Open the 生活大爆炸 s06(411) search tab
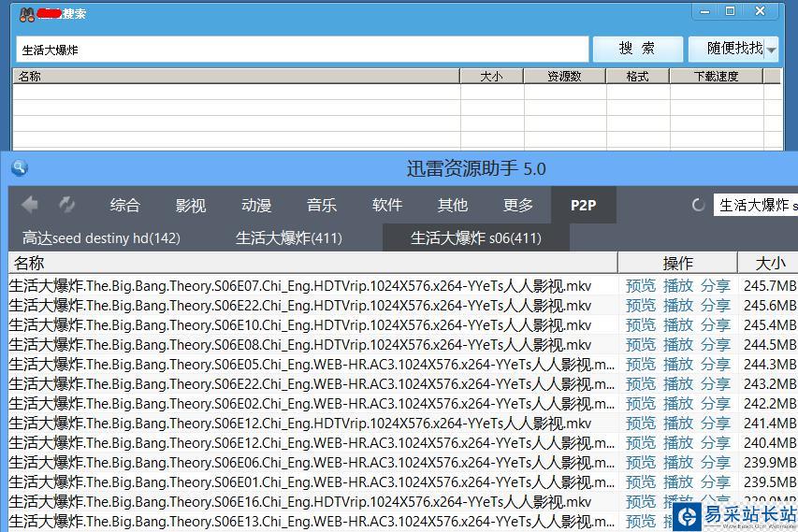This screenshot has height=532, width=798. pos(476,238)
